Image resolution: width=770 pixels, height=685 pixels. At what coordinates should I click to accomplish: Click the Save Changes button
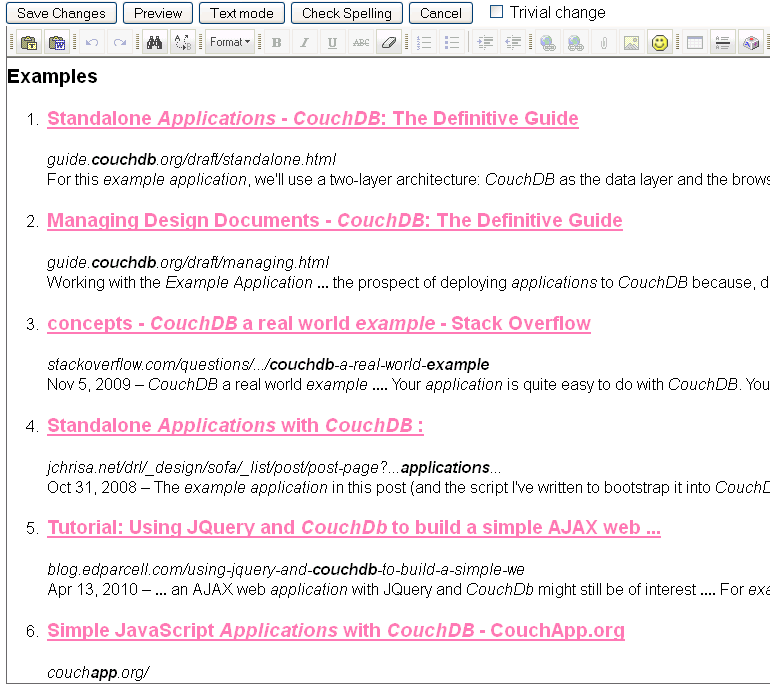(x=62, y=13)
